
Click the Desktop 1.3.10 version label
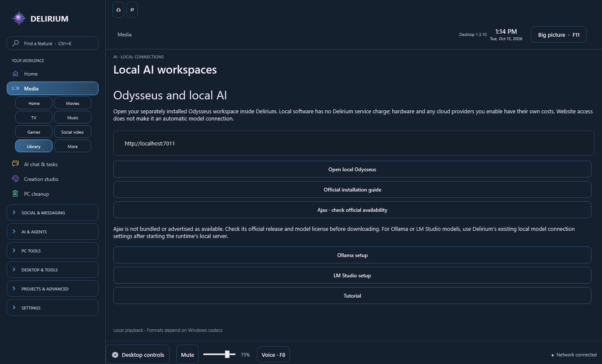click(x=473, y=35)
